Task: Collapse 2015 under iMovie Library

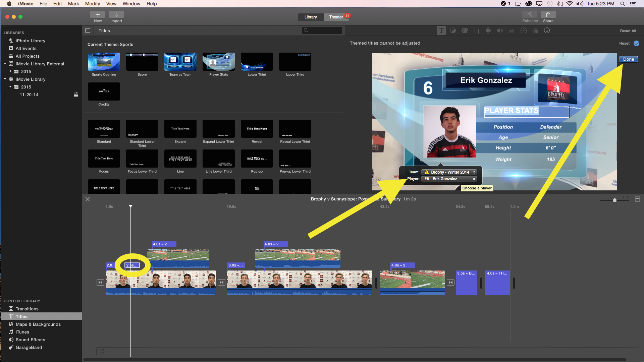Action: pos(10,86)
